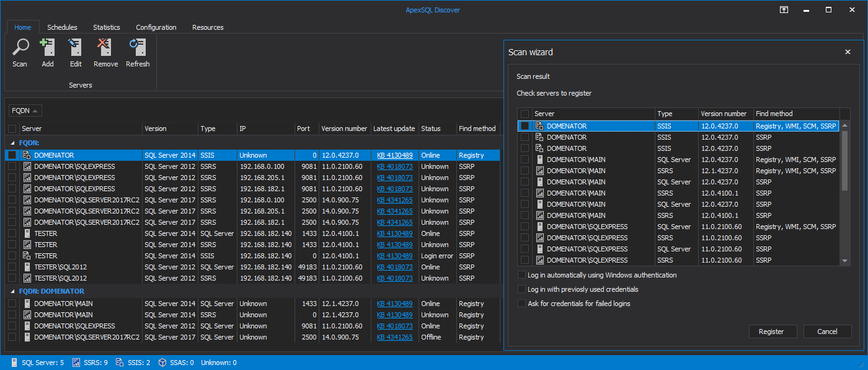
Task: Click the Refresh servers icon
Action: pos(137,47)
